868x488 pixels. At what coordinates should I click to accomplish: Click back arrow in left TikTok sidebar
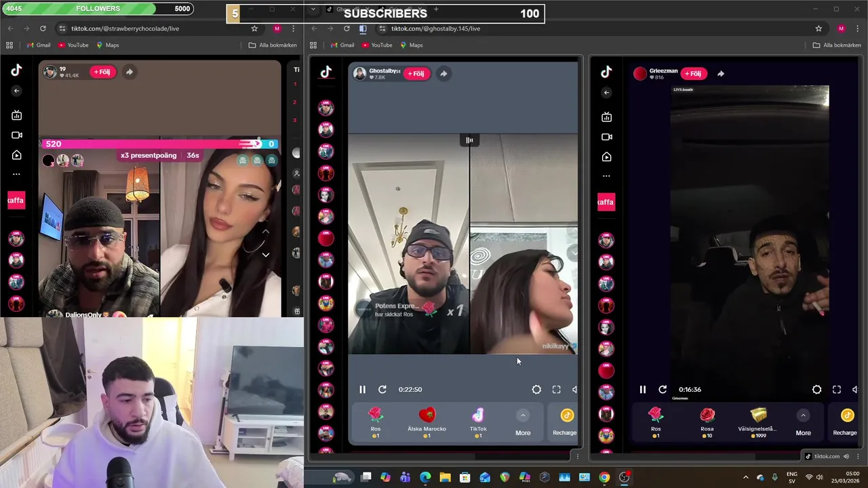(16, 91)
